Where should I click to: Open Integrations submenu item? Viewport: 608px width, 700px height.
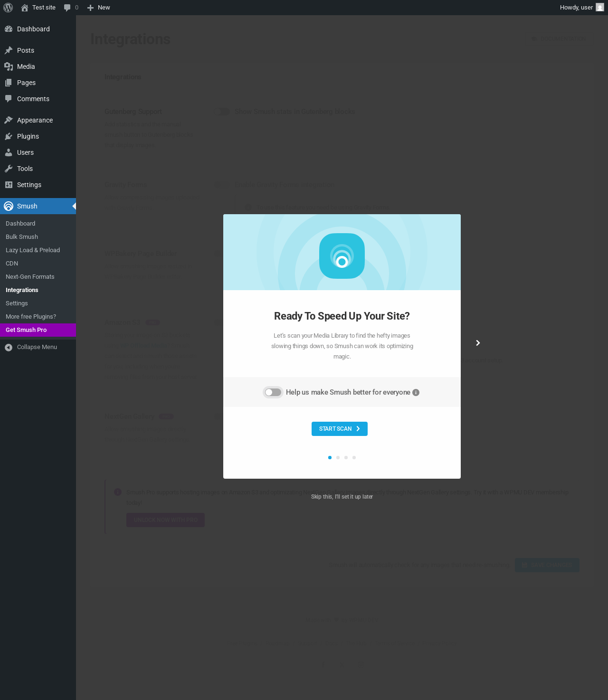(x=38, y=290)
